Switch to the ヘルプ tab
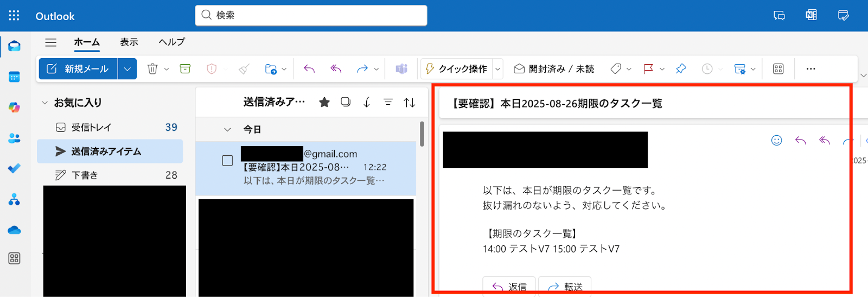The width and height of the screenshot is (868, 297). (172, 42)
